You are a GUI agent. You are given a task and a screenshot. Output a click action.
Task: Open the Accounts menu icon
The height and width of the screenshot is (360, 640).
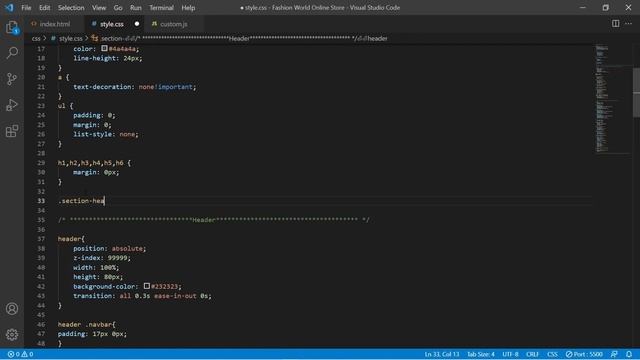tap(12, 309)
